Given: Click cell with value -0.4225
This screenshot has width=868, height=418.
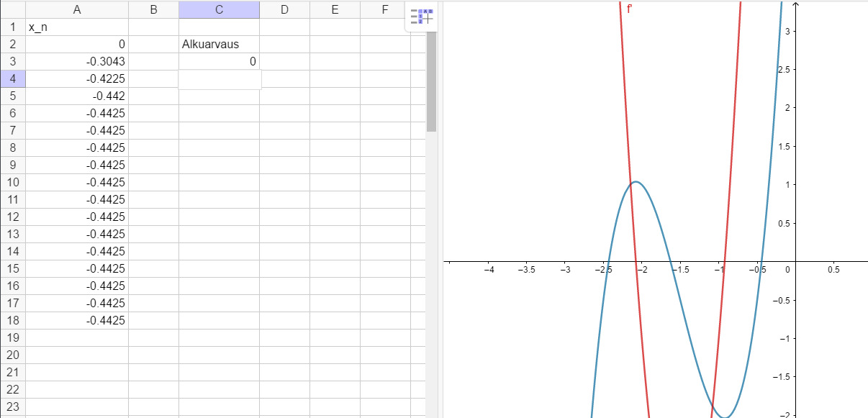Looking at the screenshot, I should [77, 79].
